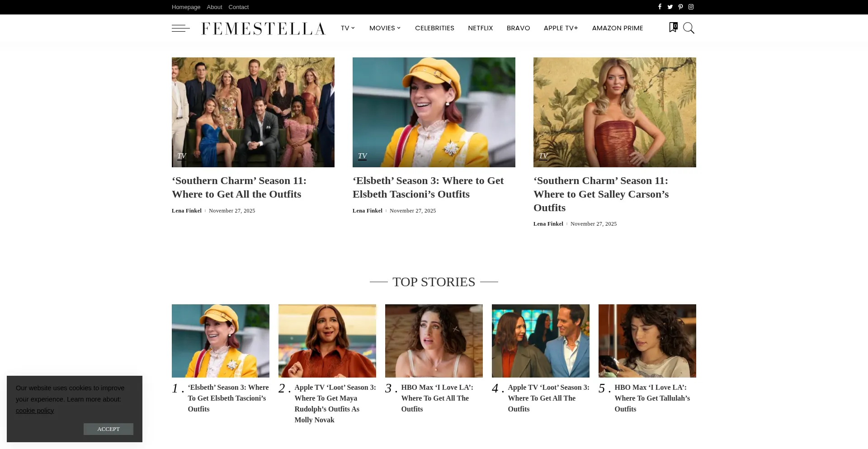The width and height of the screenshot is (868, 449).
Task: Open the cookie policy link
Action: 35,411
